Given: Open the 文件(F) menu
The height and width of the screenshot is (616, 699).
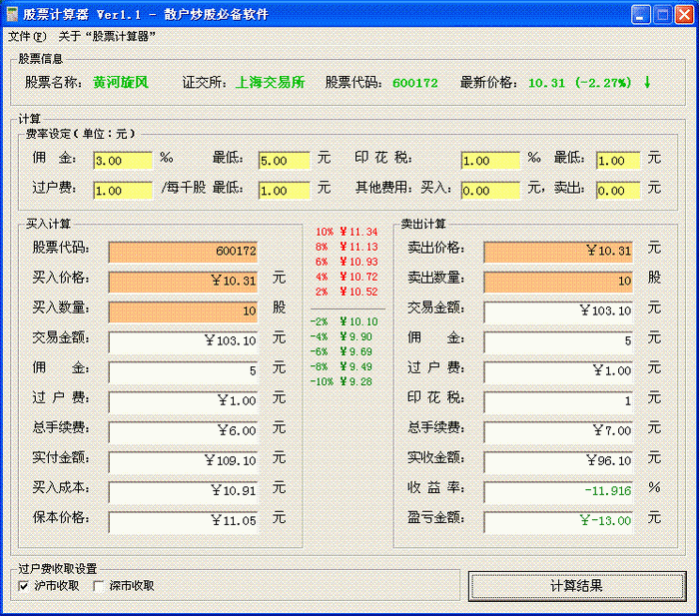Looking at the screenshot, I should (x=27, y=36).
